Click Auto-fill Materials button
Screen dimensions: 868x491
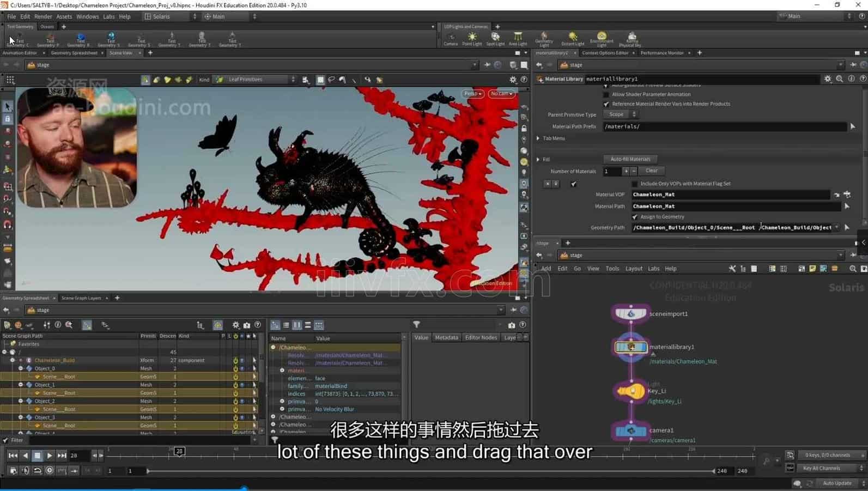[630, 159]
